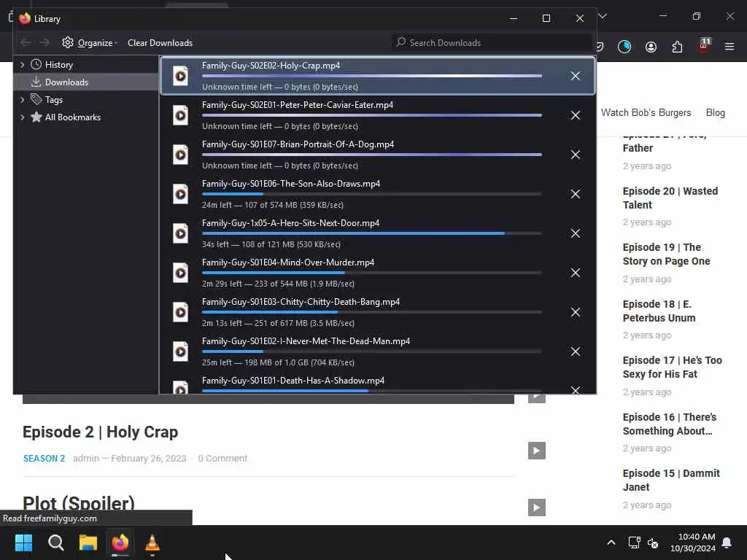
Task: Click the muted volume tray icon
Action: [x=653, y=542]
